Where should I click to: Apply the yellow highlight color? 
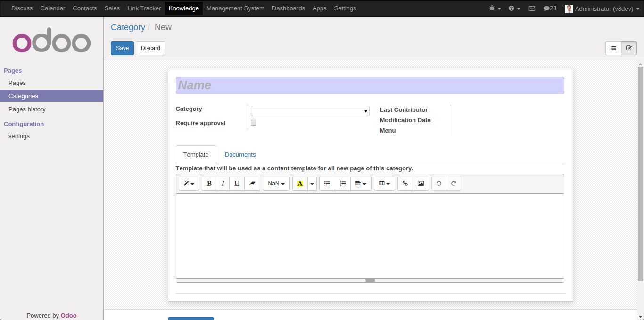coord(300,184)
